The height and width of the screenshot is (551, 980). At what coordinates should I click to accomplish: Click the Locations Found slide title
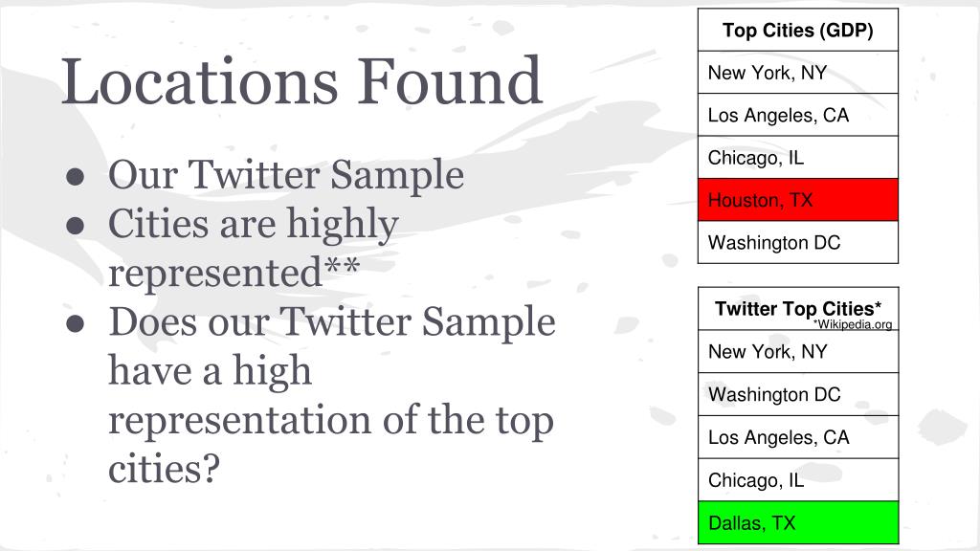point(301,81)
